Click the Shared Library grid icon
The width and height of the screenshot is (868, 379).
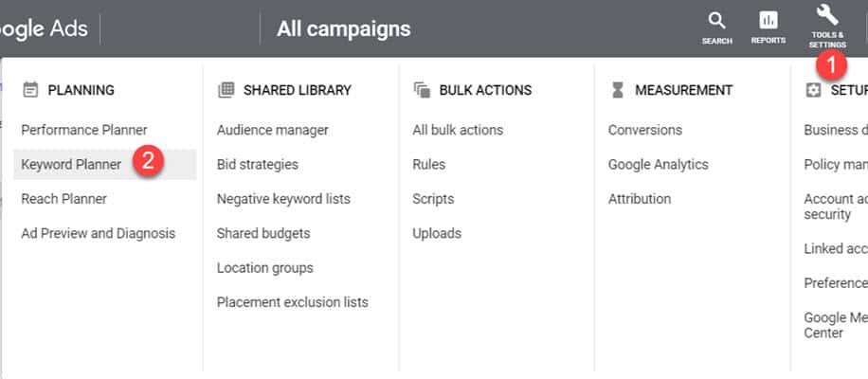226,90
